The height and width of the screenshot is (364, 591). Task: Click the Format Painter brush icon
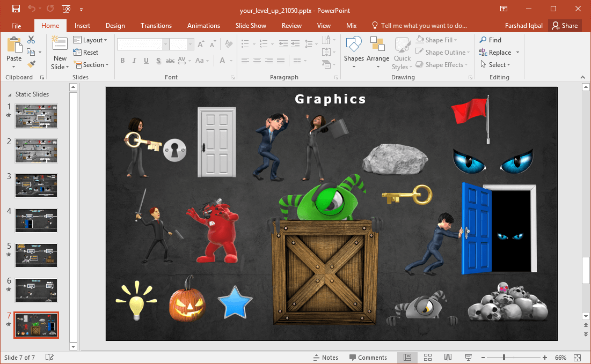click(31, 64)
